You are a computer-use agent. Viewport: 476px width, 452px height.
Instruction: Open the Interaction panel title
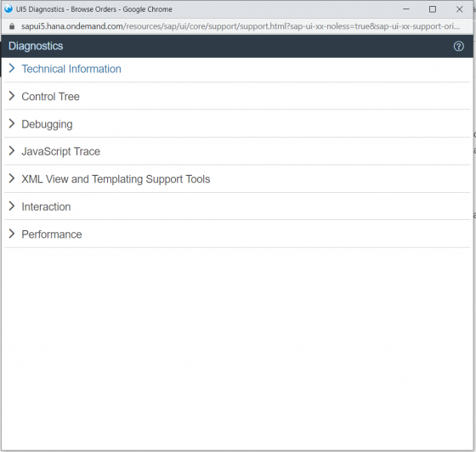[46, 207]
